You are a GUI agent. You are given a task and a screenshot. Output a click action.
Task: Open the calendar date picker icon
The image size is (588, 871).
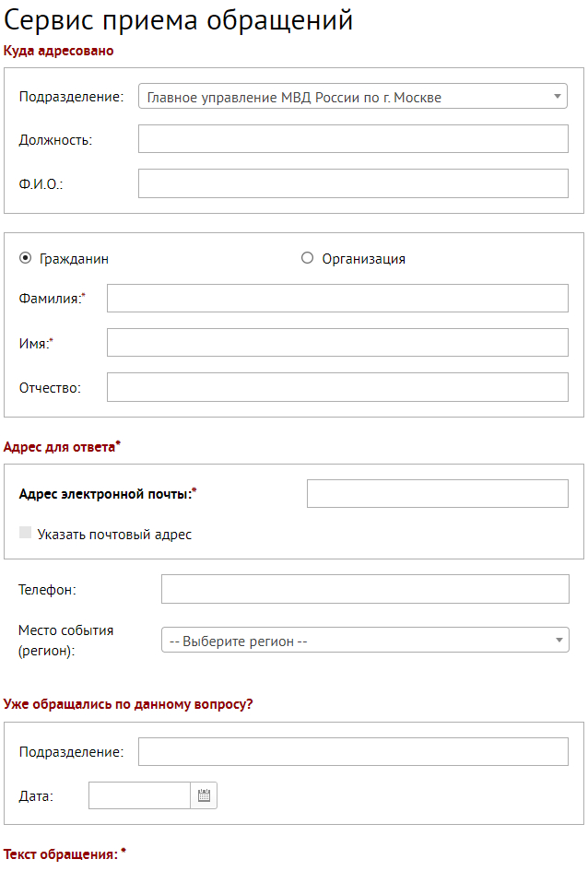pyautogui.click(x=204, y=796)
